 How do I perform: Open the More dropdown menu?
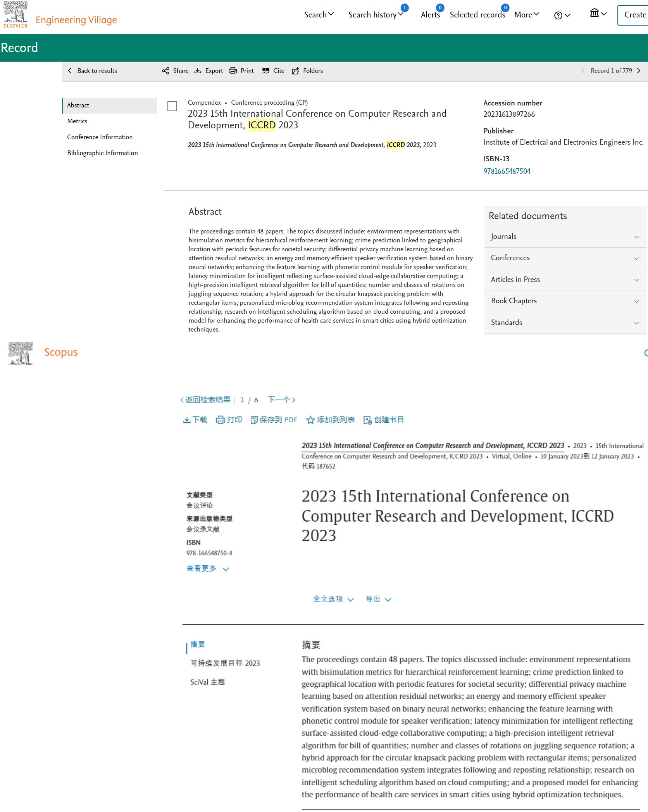[x=527, y=15]
